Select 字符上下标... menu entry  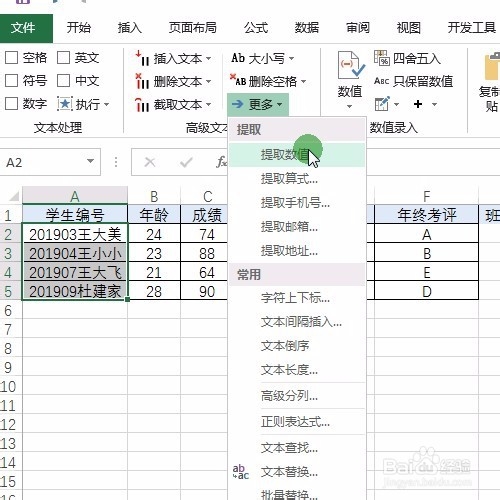tap(297, 298)
